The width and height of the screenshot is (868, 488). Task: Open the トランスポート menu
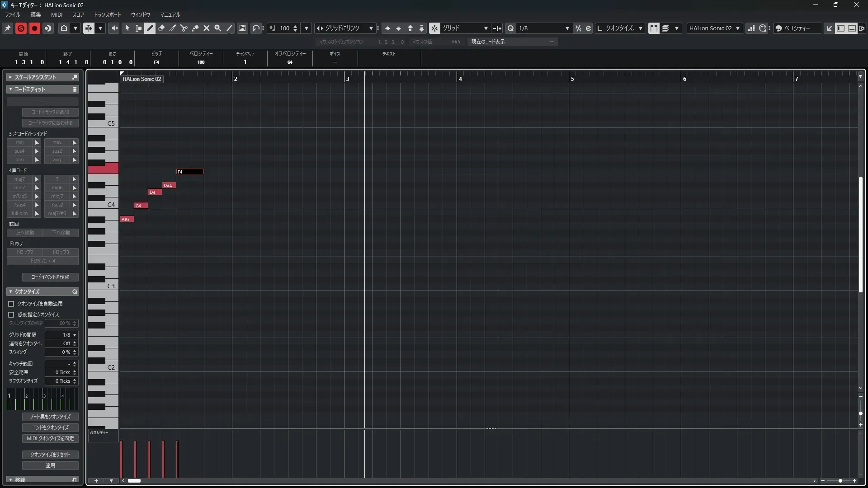(x=107, y=14)
